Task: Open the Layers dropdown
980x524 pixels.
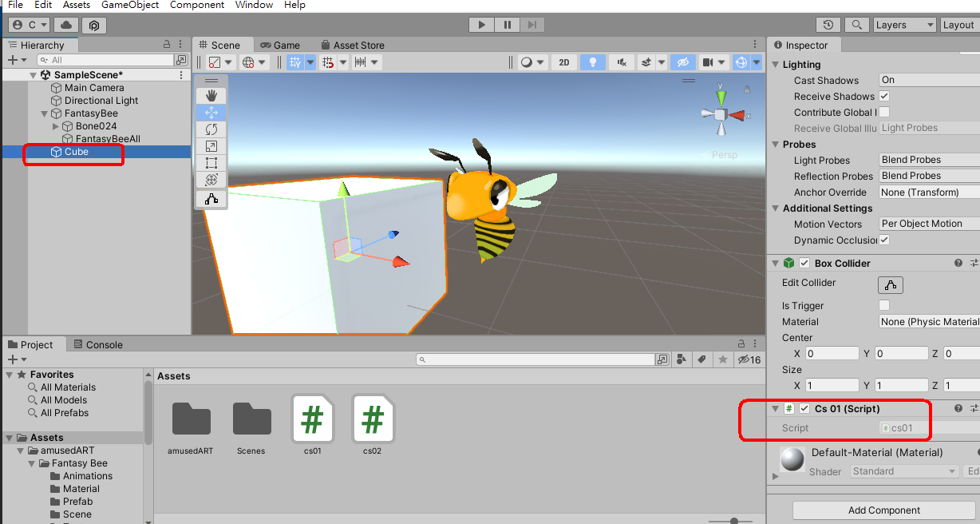Action: point(904,25)
